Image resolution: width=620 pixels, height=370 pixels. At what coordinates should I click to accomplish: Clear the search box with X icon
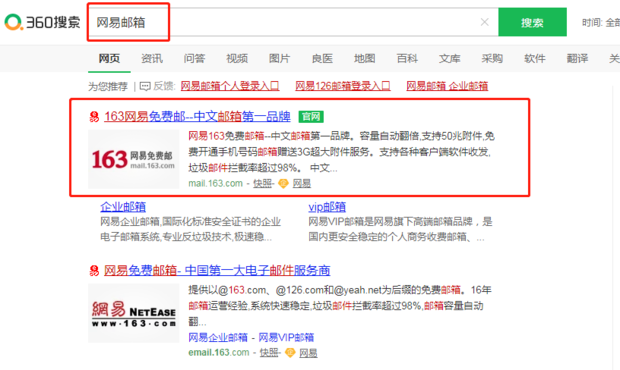pyautogui.click(x=484, y=22)
